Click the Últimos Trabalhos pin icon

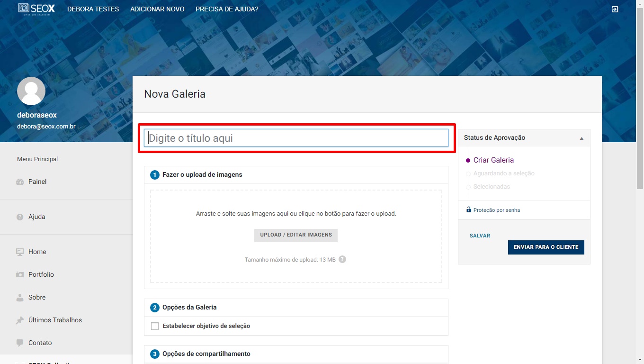pyautogui.click(x=20, y=320)
